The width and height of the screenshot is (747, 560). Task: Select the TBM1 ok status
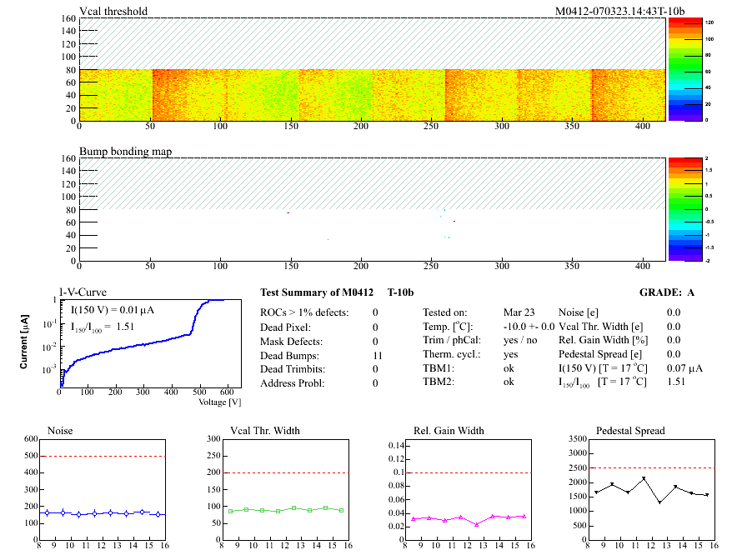509,367
